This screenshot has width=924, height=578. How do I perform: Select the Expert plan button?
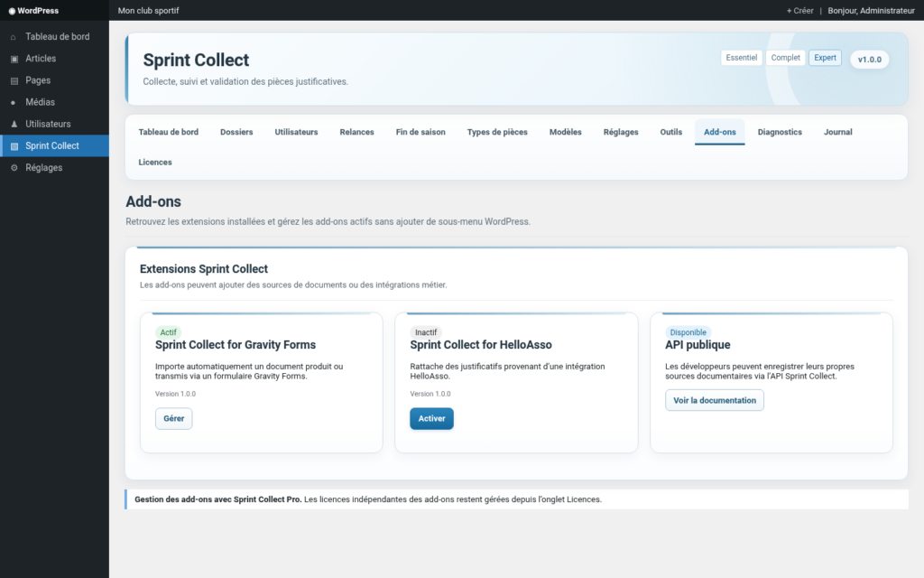825,58
